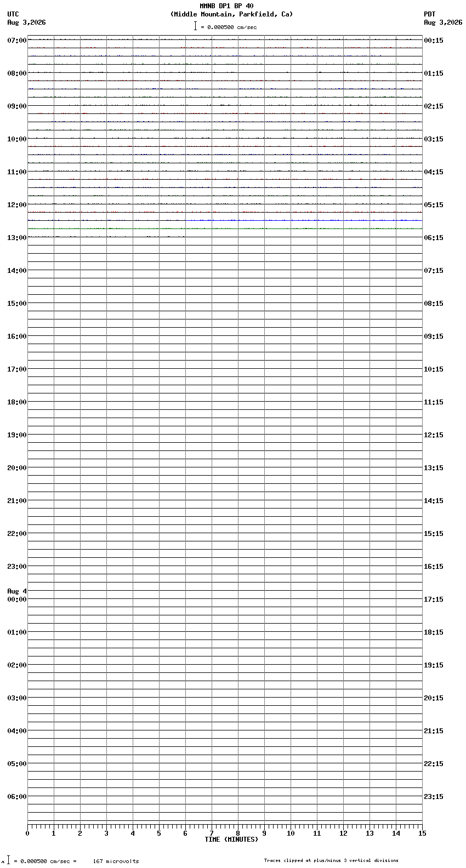This screenshot has width=466, height=868.
Task: Click the footer text "167 microvolts"
Action: 116,861
